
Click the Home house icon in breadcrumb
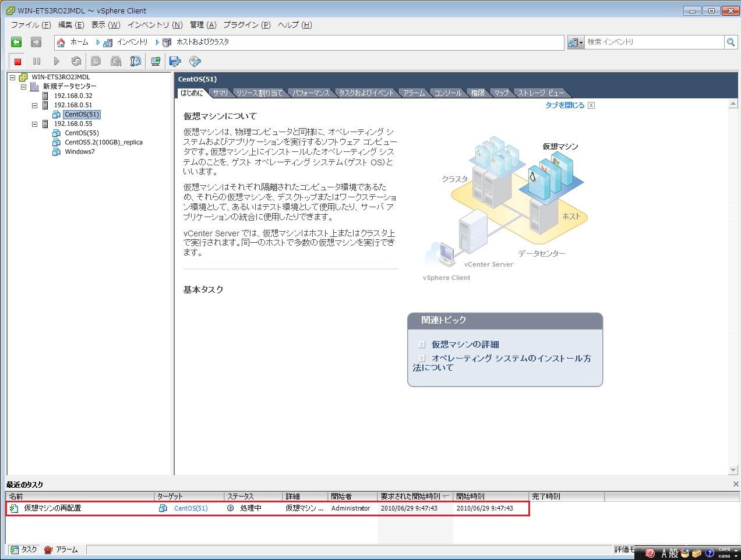(61, 42)
